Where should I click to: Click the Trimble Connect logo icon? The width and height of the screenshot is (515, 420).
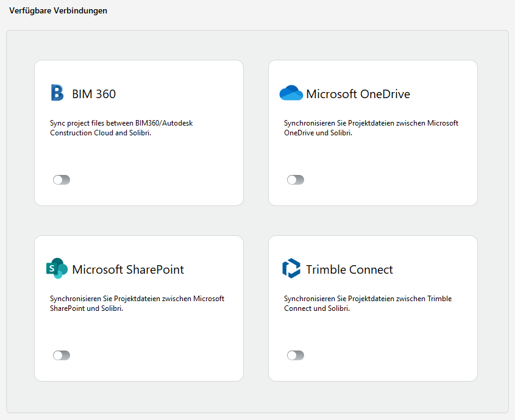(291, 268)
